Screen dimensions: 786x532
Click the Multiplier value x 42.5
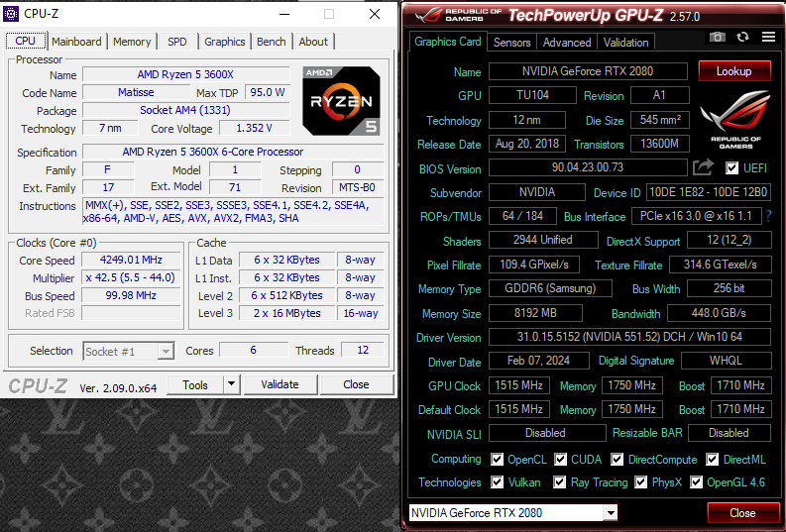pos(131,277)
